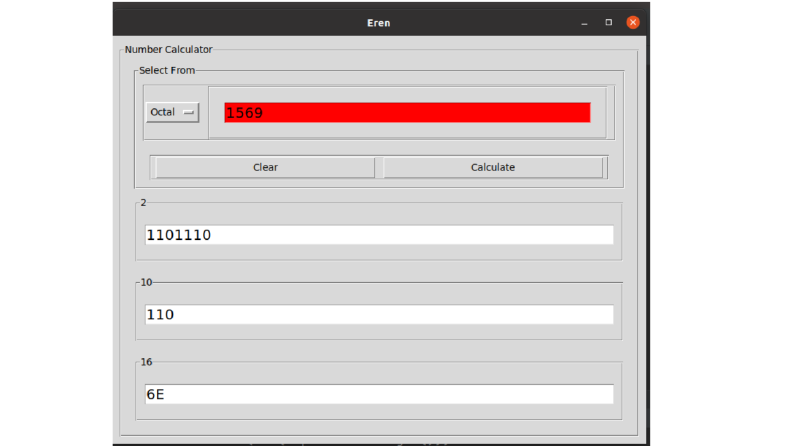Click the Calculate button
Viewport: 793px width, 446px height.
tap(493, 167)
